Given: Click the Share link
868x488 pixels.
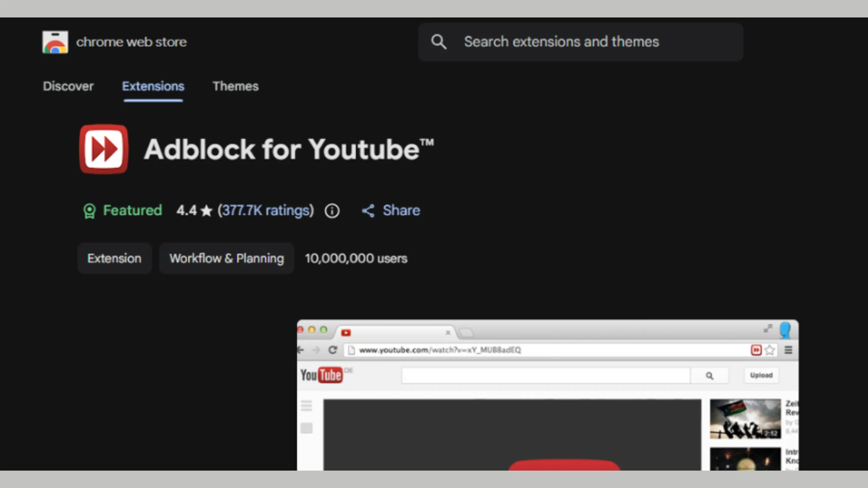Looking at the screenshot, I should [x=401, y=211].
